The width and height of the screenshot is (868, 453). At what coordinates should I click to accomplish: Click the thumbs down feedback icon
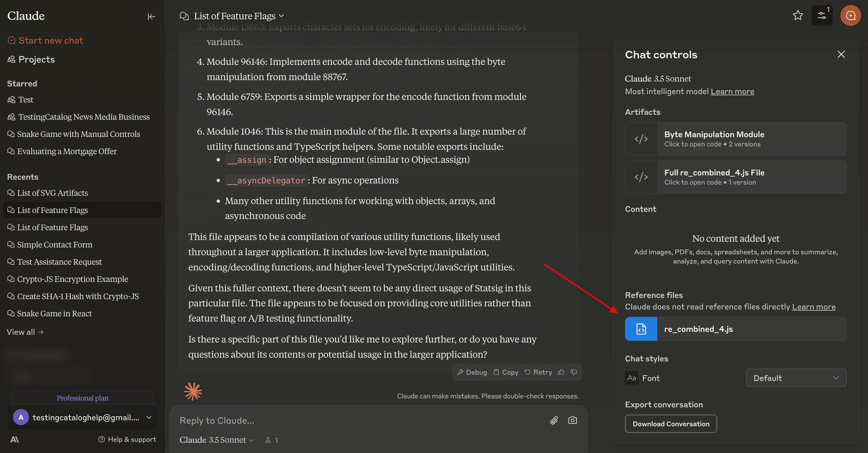(574, 372)
